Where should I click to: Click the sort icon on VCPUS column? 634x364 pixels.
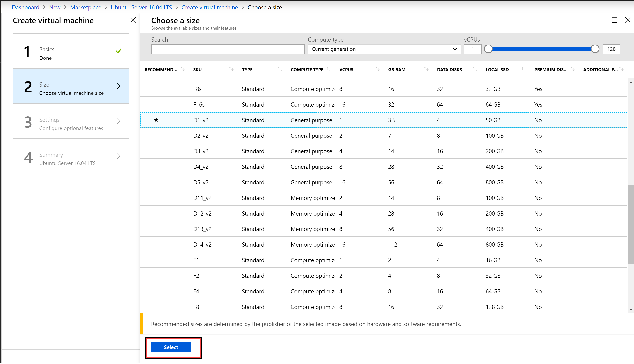(x=376, y=70)
